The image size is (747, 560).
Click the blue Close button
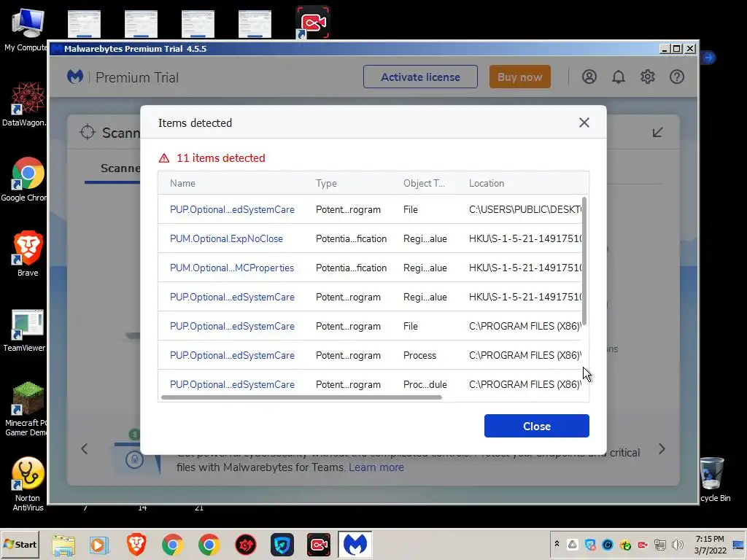click(536, 426)
